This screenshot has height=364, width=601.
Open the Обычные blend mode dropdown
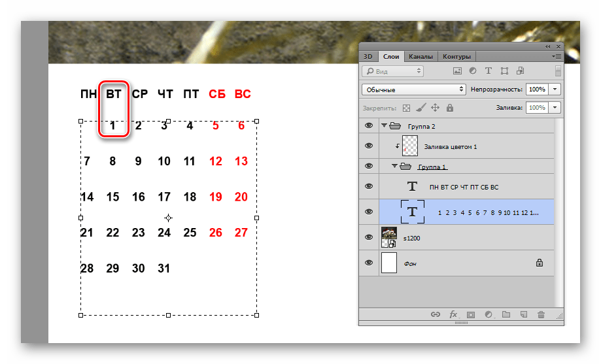click(413, 89)
